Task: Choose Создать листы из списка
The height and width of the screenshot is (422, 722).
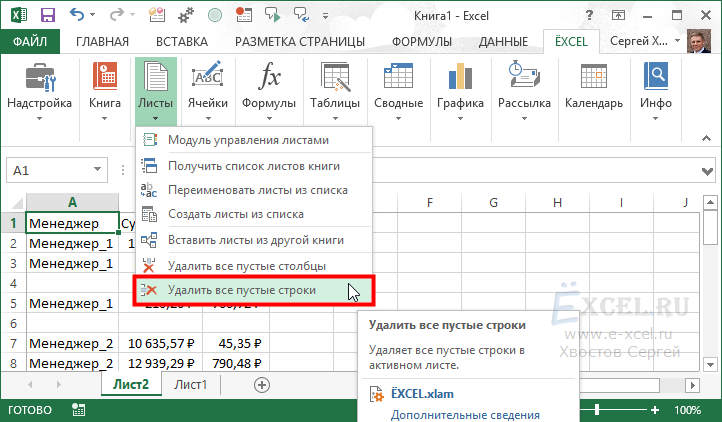Action: (x=254, y=214)
